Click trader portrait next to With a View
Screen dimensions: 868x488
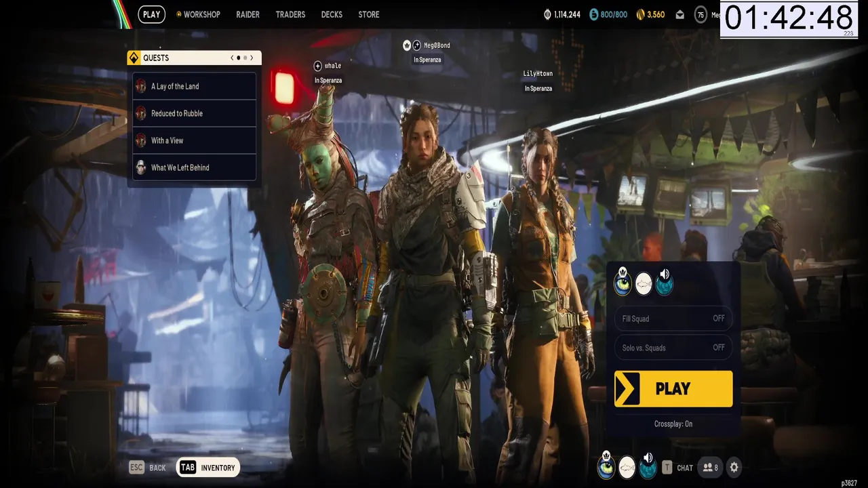pyautogui.click(x=141, y=140)
